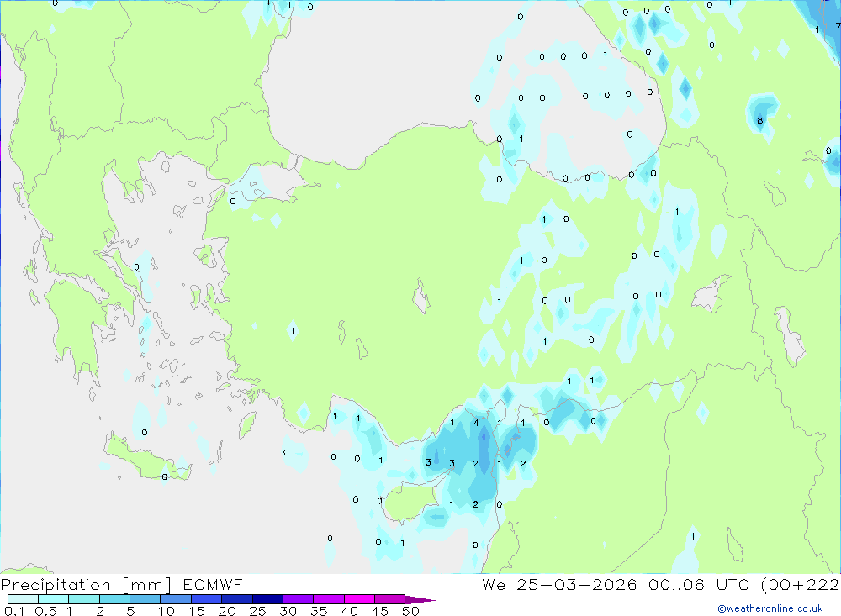Click the '45' legend scale label
The height and width of the screenshot is (616, 841).
pos(380,611)
